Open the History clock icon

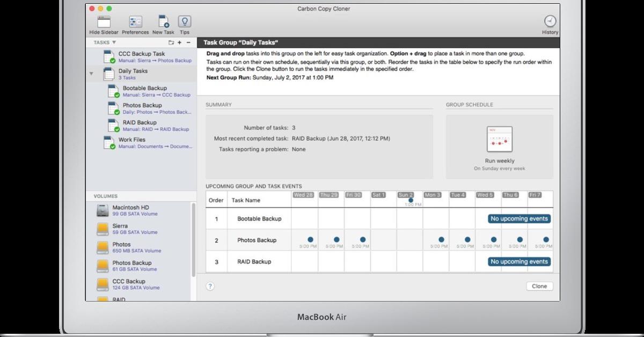click(x=550, y=21)
